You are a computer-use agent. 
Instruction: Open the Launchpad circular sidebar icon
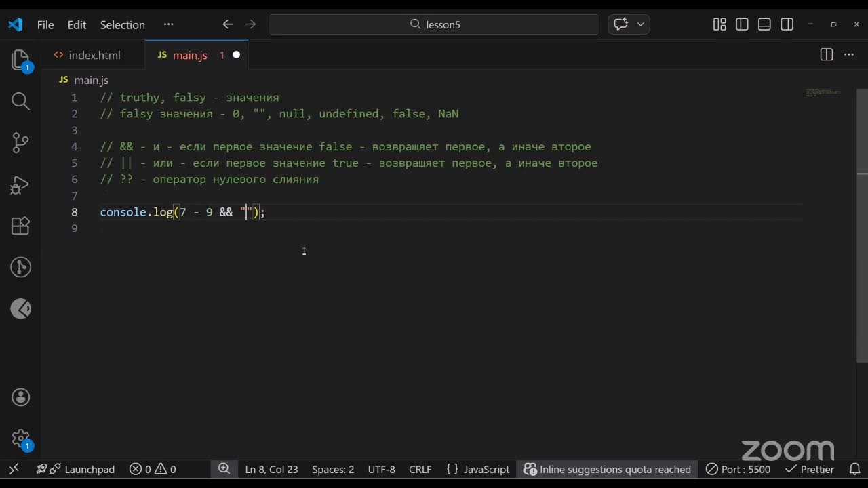click(20, 309)
